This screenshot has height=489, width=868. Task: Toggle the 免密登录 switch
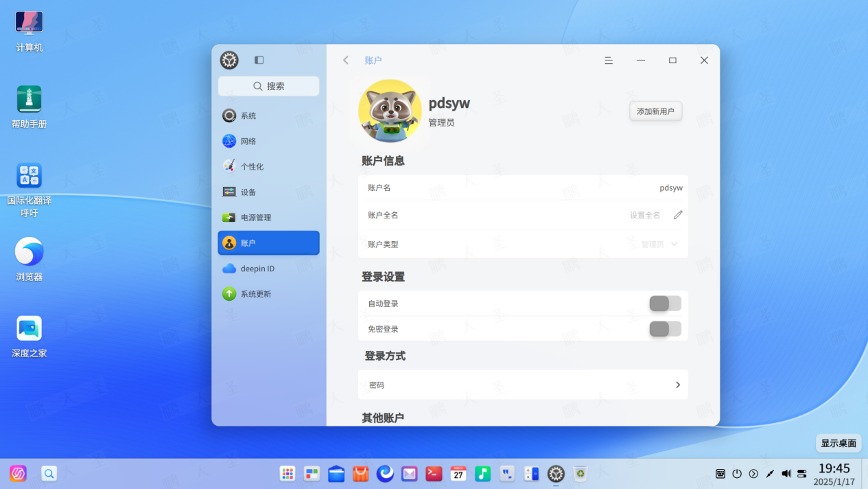point(665,329)
